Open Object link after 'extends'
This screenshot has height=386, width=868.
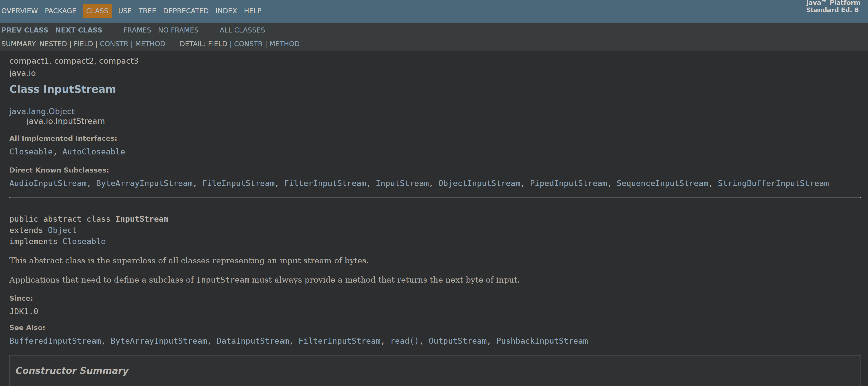click(62, 230)
